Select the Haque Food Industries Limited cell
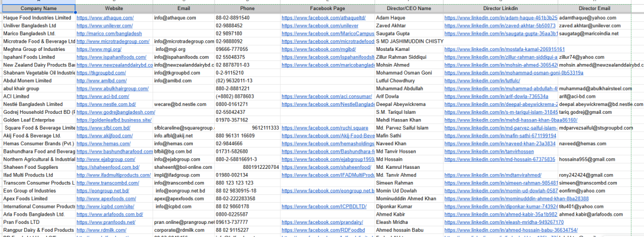Image resolution: width=644 pixels, height=237 pixels. (38, 18)
